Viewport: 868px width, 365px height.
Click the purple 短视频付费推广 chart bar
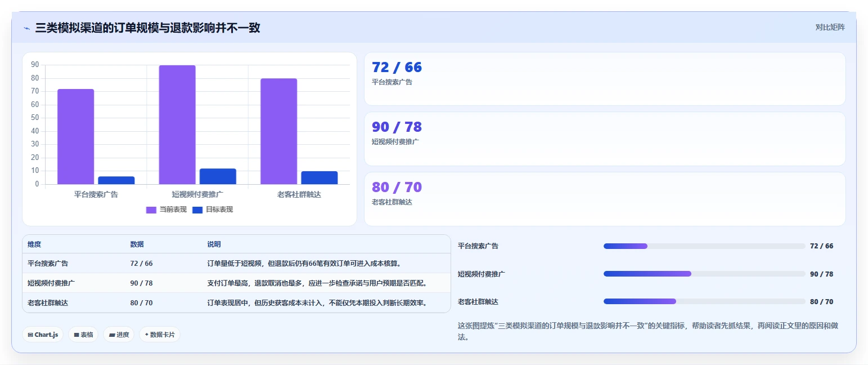[177, 125]
